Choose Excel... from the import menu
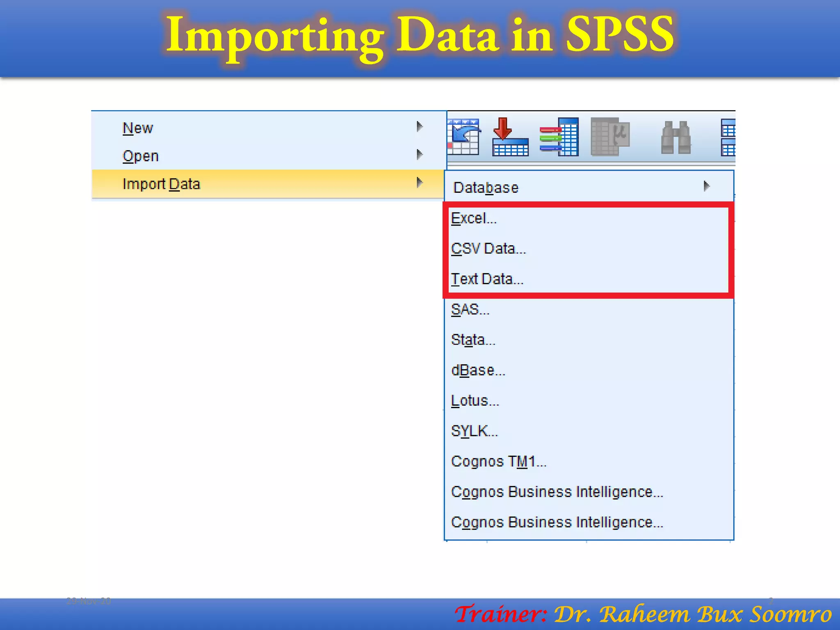 474,218
